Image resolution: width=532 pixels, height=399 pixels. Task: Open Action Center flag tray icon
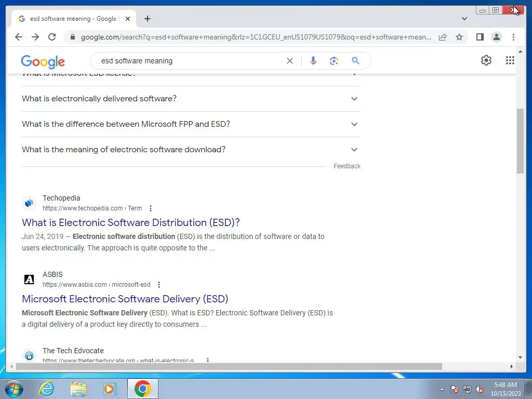(454, 389)
